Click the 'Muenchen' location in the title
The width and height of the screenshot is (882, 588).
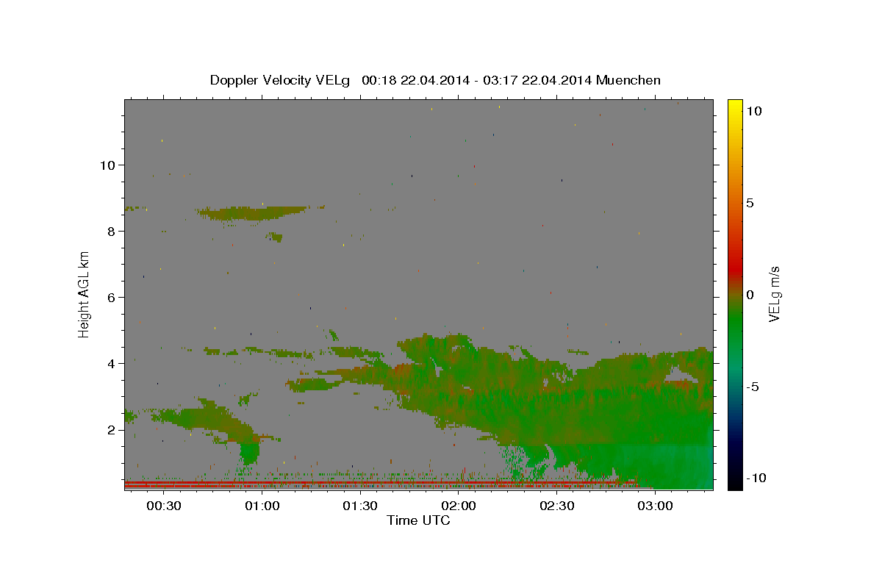click(x=628, y=80)
